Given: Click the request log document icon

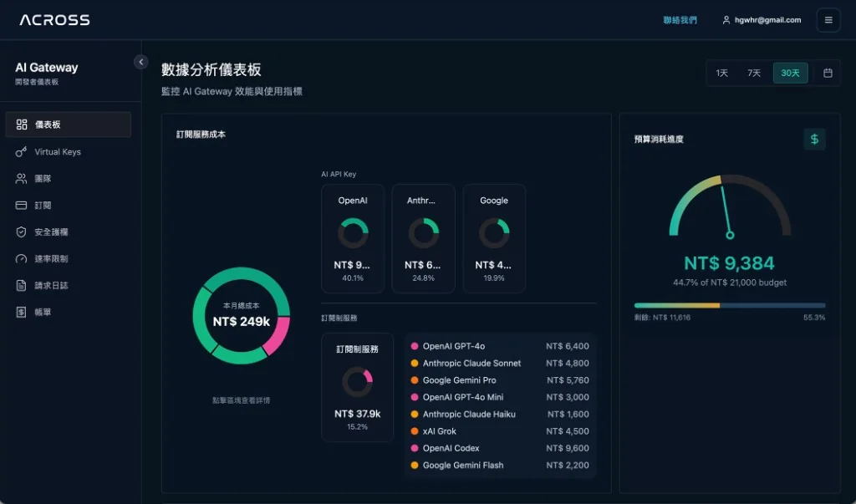Looking at the screenshot, I should pos(21,286).
